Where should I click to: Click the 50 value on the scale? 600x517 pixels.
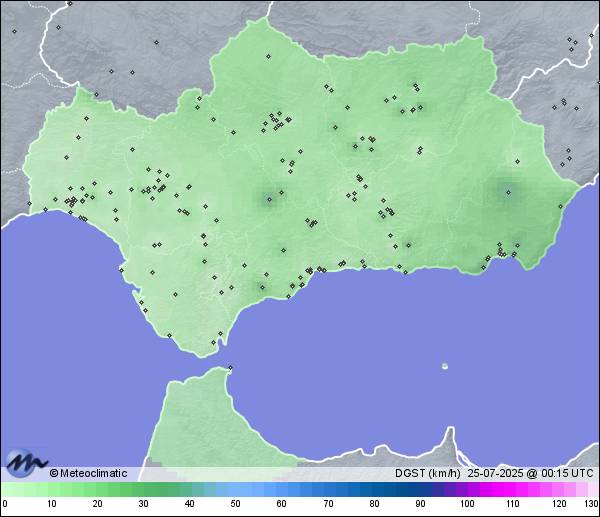(235, 504)
